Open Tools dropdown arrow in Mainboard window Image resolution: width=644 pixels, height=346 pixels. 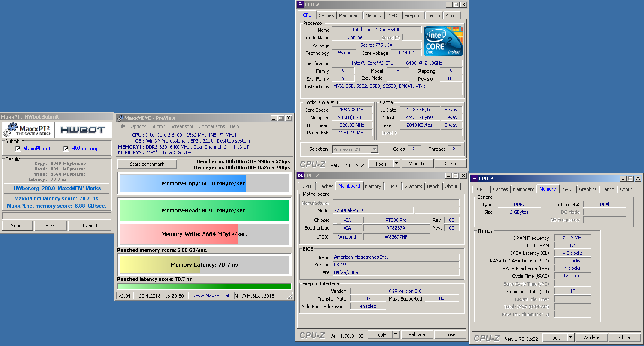(x=396, y=334)
